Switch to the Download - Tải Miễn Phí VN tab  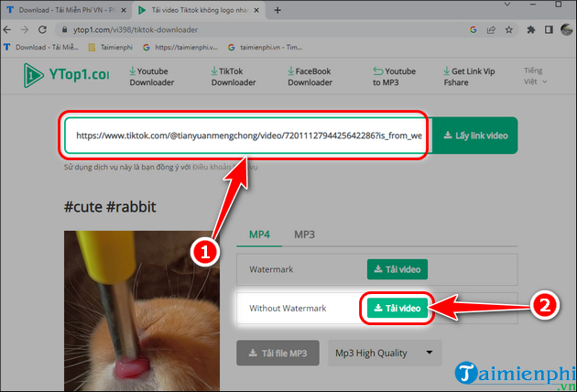click(66, 10)
